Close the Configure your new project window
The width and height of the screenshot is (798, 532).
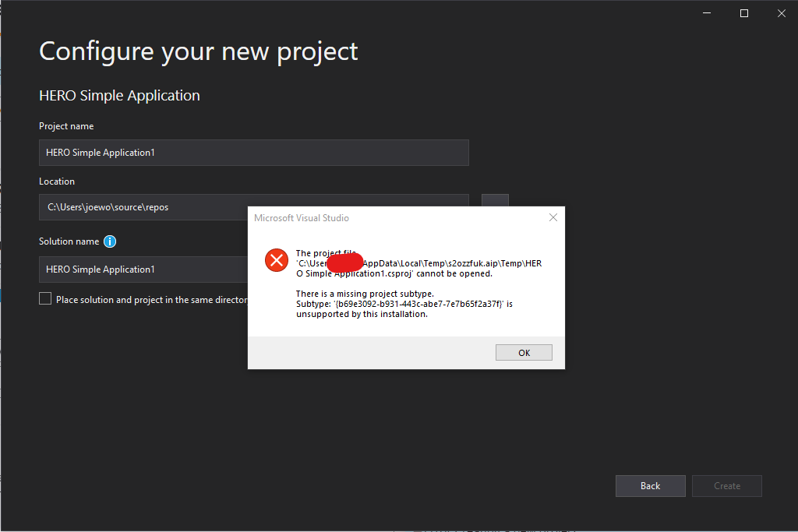click(x=782, y=13)
